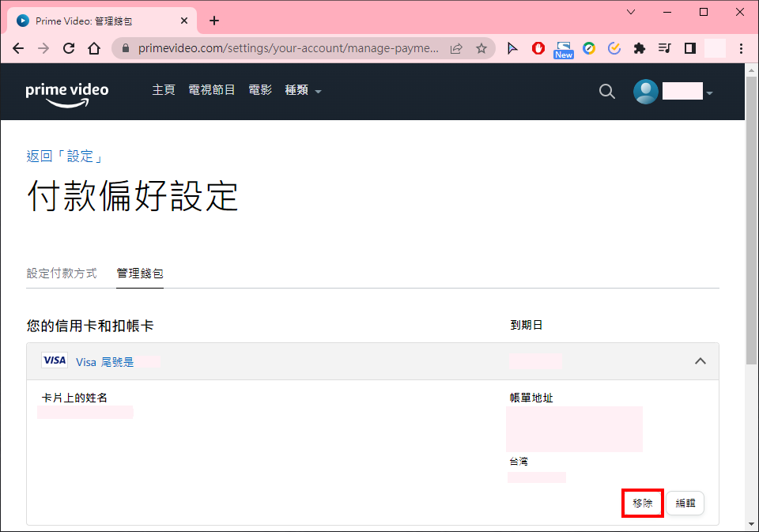This screenshot has height=532, width=759.
Task: Click the browser forward arrow
Action: click(43, 48)
